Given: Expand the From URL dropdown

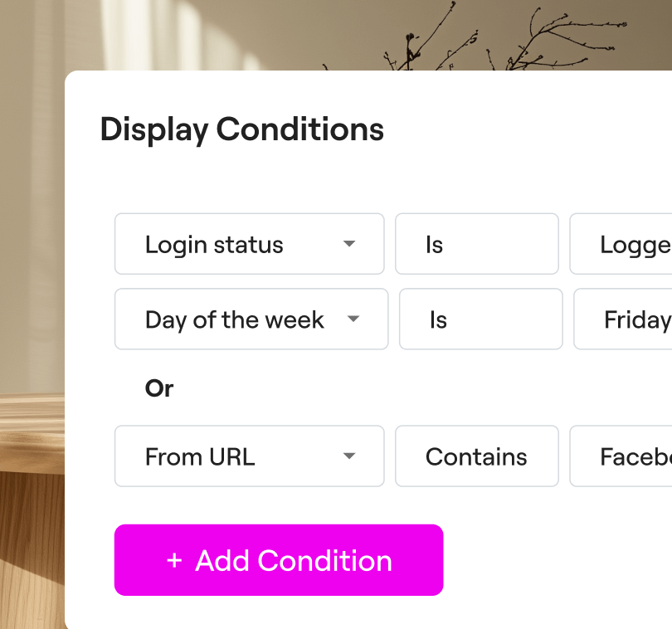Looking at the screenshot, I should point(249,456).
